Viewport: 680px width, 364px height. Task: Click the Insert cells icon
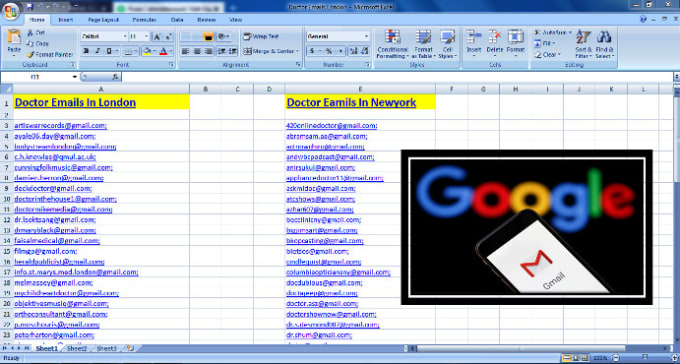[474, 37]
